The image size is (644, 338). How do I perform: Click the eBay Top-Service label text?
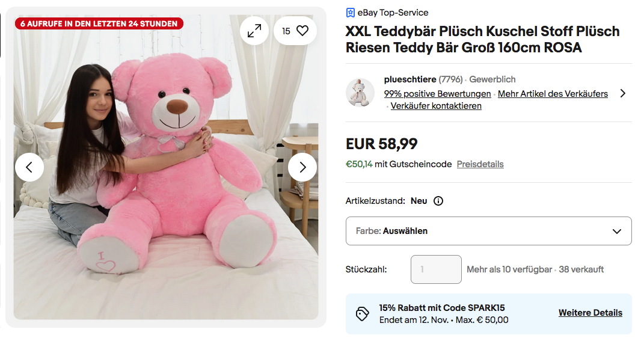tap(393, 13)
